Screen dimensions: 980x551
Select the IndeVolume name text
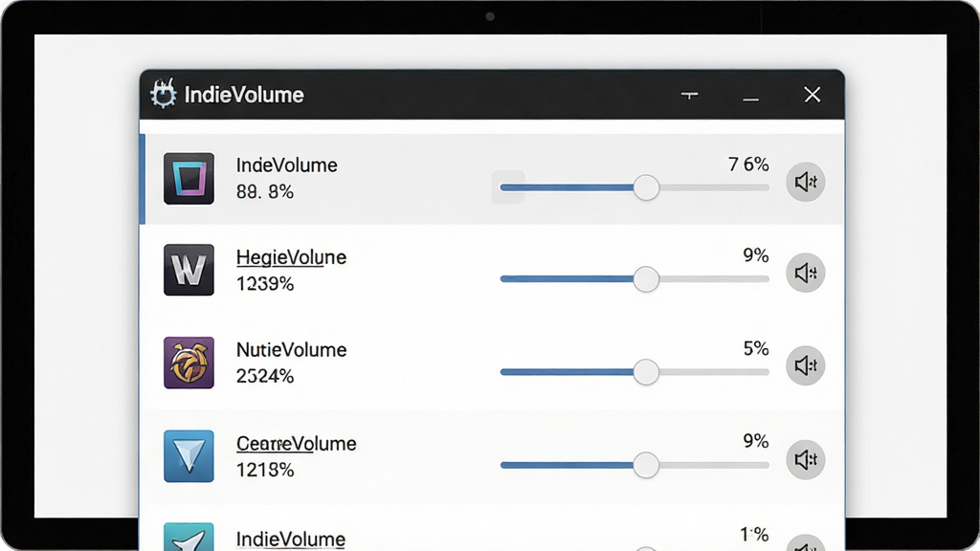287,165
